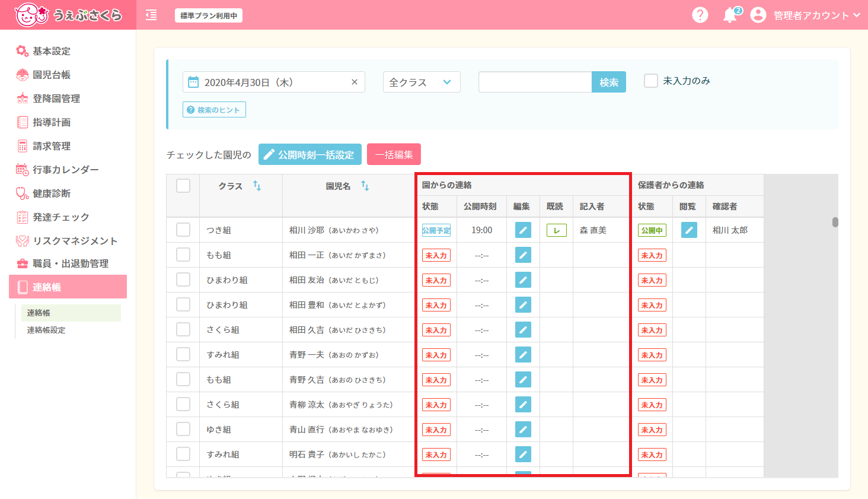Check the row for 青野 一夫
The image size is (868, 499).
[183, 354]
